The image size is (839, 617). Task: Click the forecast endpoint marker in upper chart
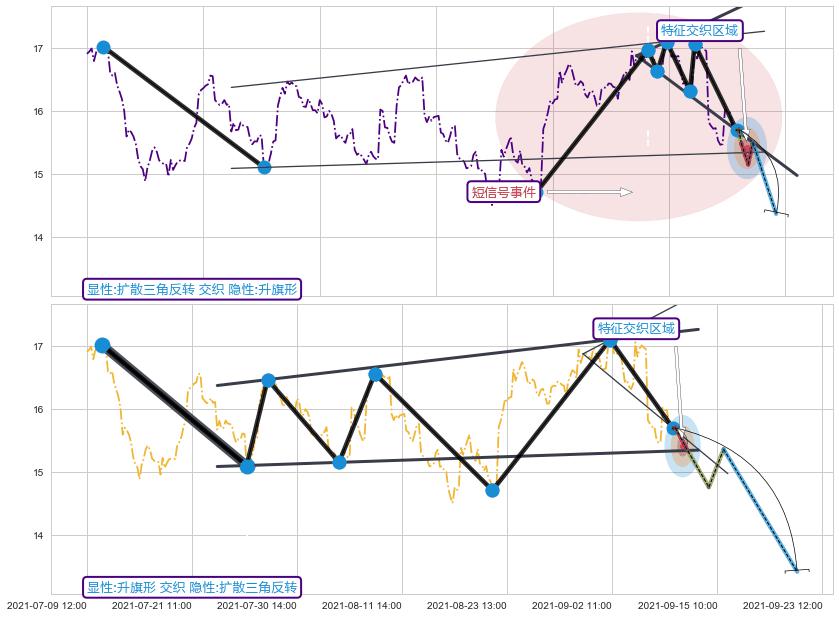click(x=776, y=213)
